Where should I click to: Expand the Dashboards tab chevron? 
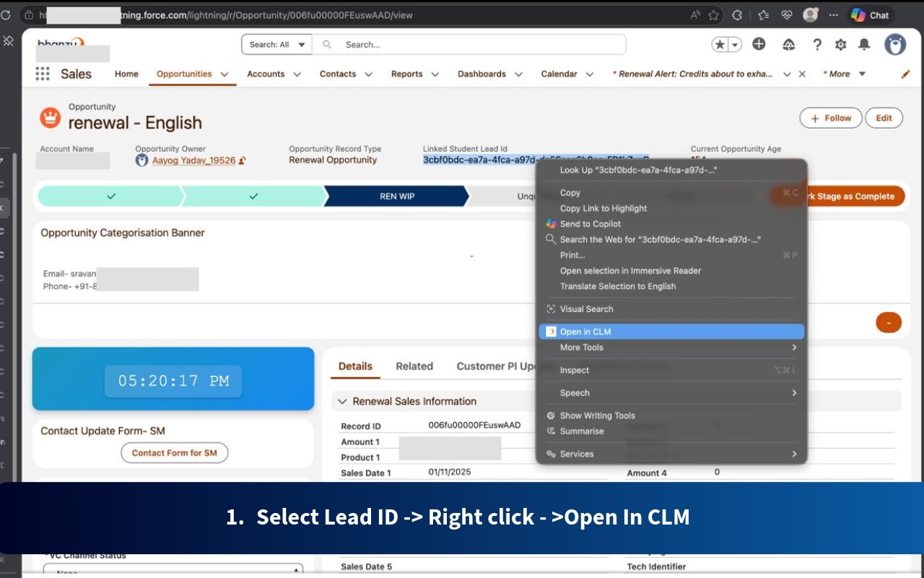point(518,74)
